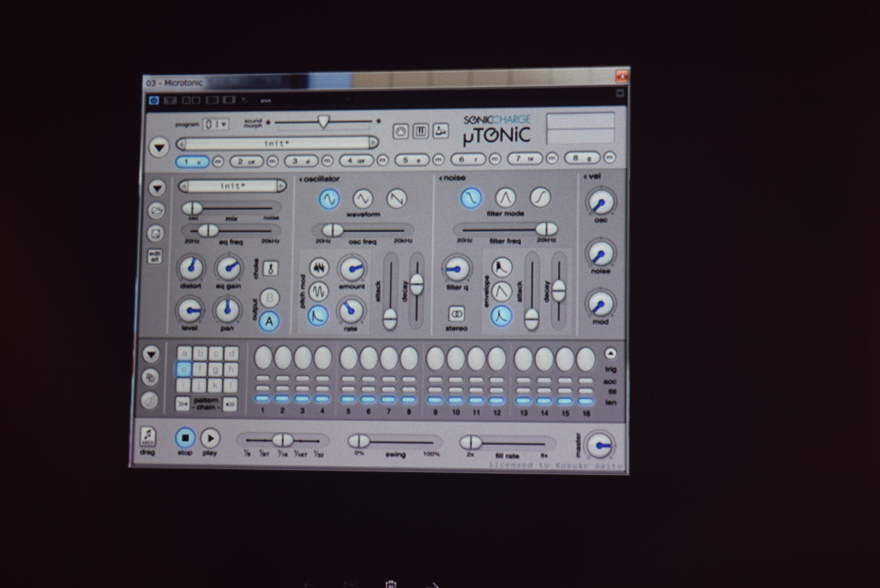The height and width of the screenshot is (588, 880).
Task: Click the master volume knob
Action: pyautogui.click(x=599, y=445)
